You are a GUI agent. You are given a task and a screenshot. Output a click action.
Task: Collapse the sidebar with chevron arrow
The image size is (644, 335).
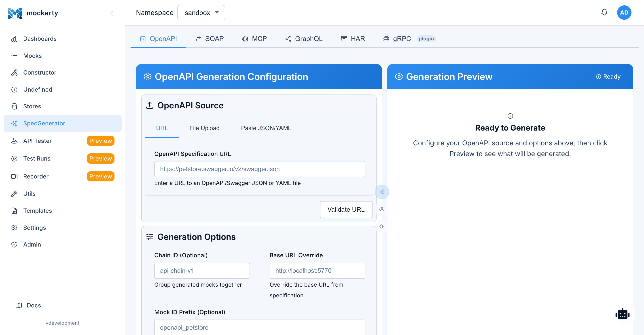point(112,13)
